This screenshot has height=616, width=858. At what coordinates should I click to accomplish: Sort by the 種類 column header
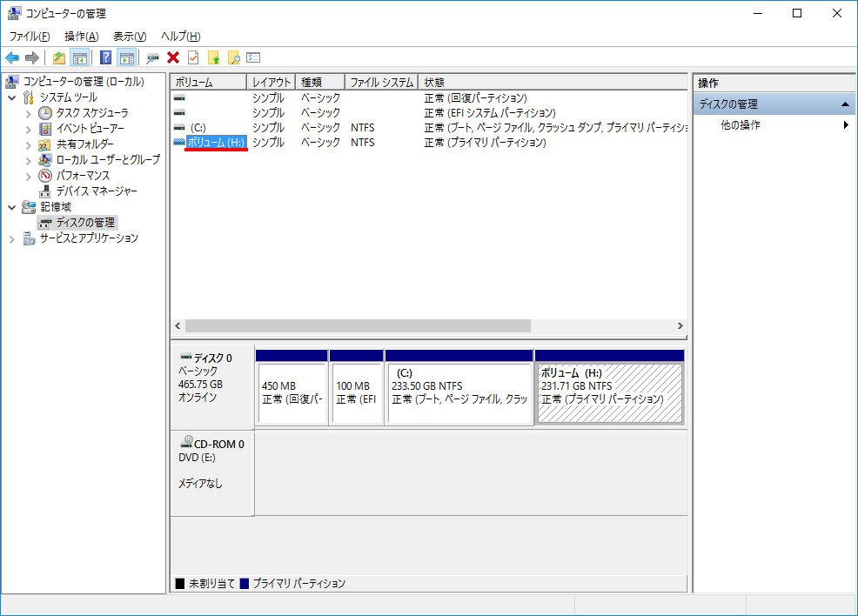point(320,82)
